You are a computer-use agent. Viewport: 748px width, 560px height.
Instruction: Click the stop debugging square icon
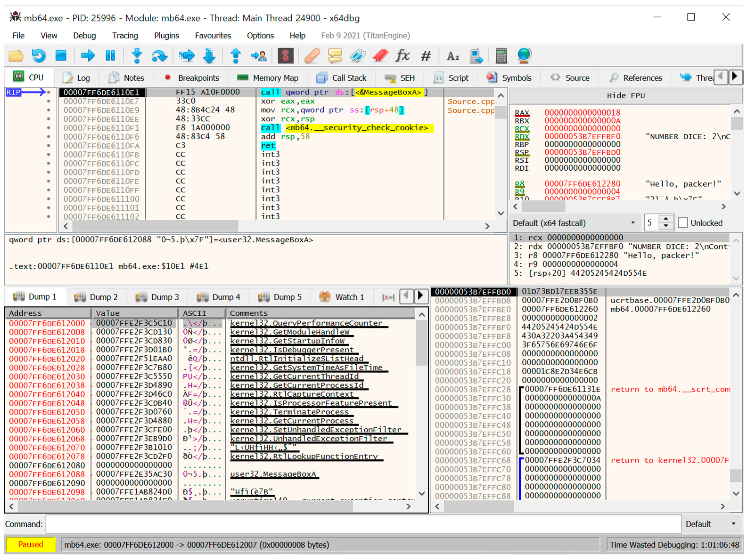point(61,55)
